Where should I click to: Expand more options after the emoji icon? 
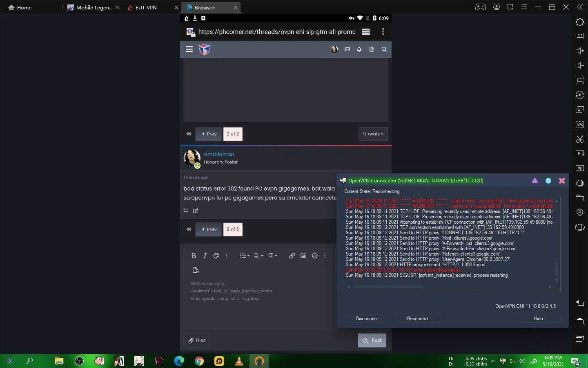325,256
